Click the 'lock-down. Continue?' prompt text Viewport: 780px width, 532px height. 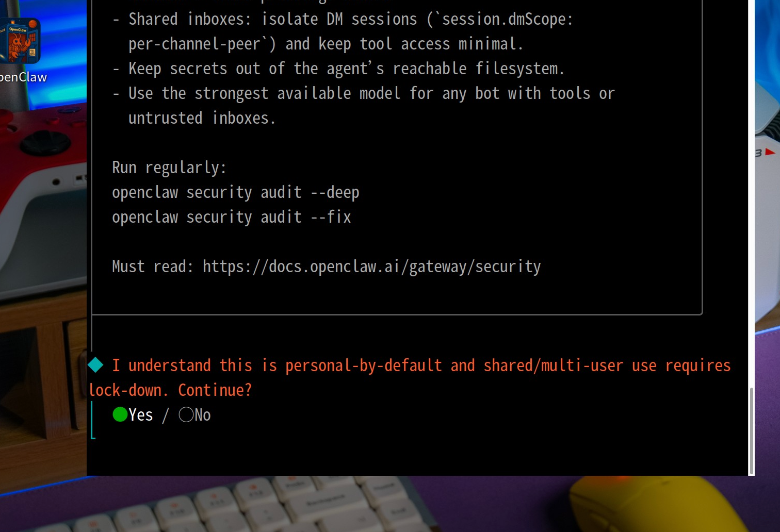click(x=170, y=390)
